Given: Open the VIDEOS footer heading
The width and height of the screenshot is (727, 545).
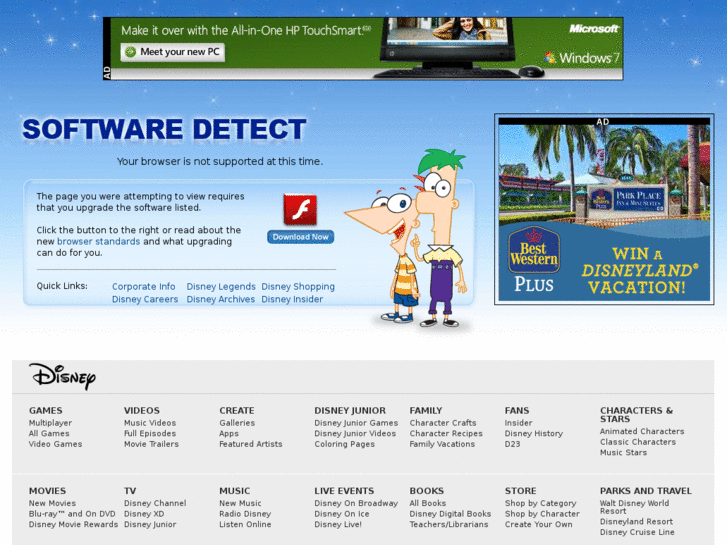Looking at the screenshot, I should coord(141,410).
